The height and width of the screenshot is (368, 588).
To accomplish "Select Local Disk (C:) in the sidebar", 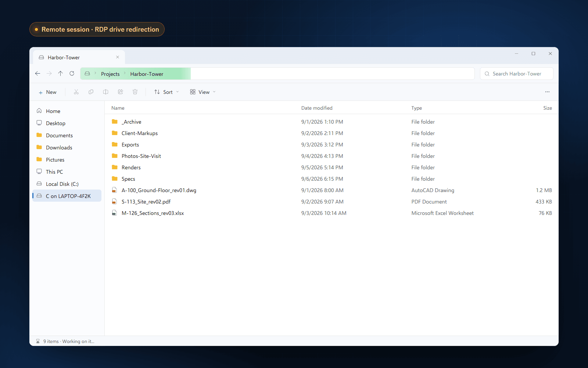I will tap(67, 184).
